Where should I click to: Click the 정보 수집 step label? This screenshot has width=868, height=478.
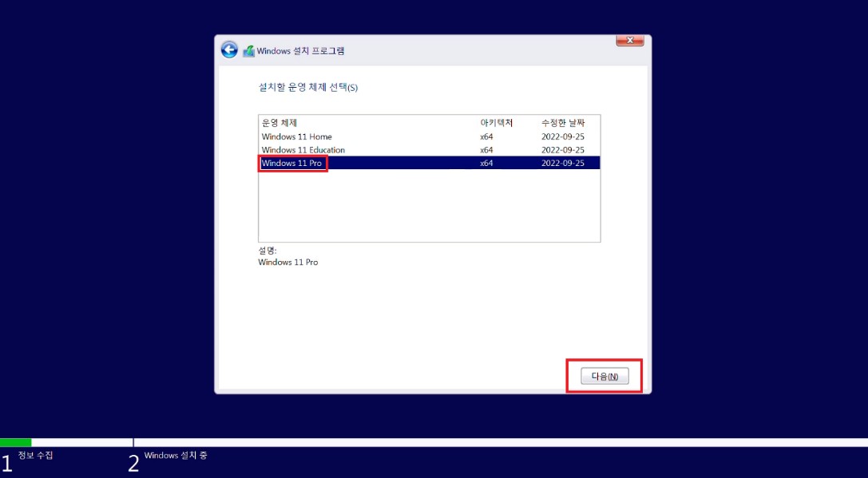pos(35,456)
